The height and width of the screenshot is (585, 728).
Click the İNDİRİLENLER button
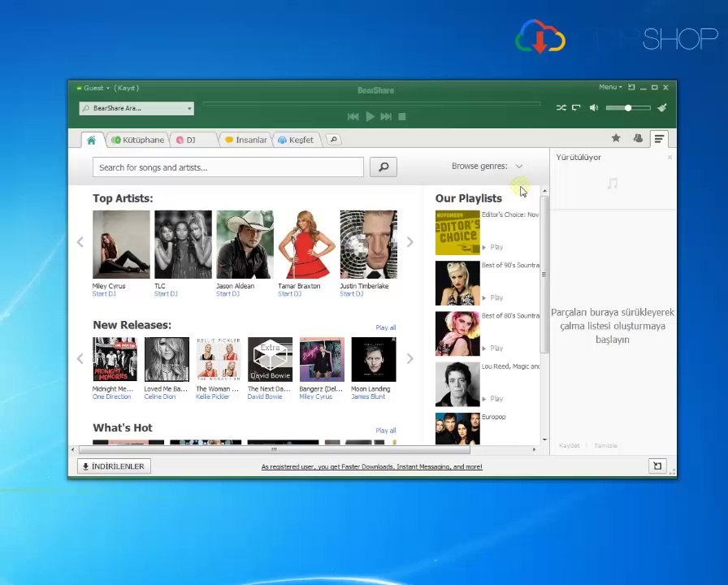114,466
